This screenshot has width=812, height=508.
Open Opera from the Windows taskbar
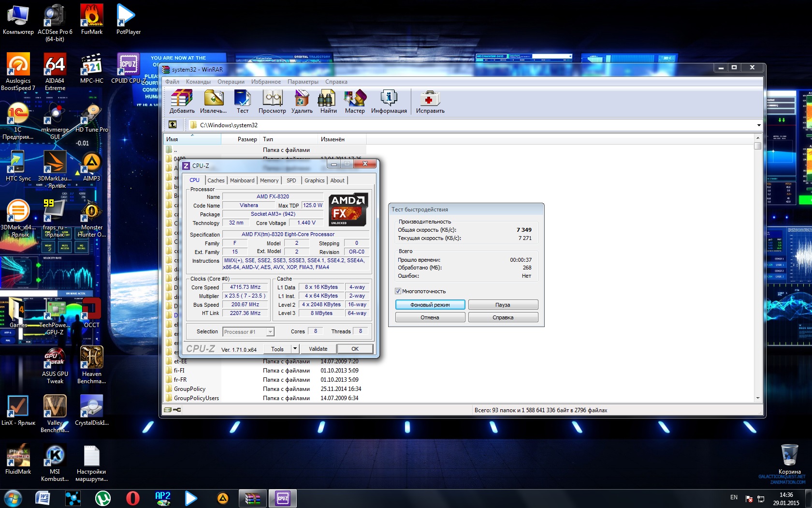tap(132, 498)
